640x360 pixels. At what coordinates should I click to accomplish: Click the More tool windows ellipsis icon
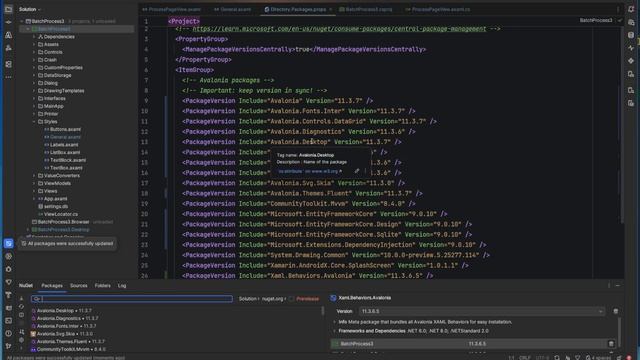click(x=8, y=77)
